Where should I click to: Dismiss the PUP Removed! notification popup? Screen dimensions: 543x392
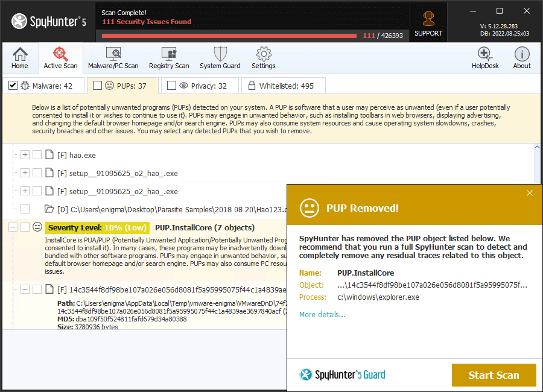coord(530,193)
